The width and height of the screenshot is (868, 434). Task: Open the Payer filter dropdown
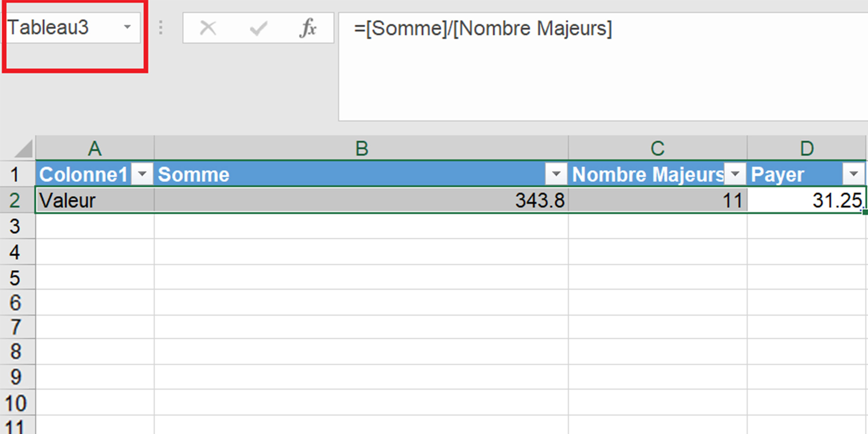point(854,174)
